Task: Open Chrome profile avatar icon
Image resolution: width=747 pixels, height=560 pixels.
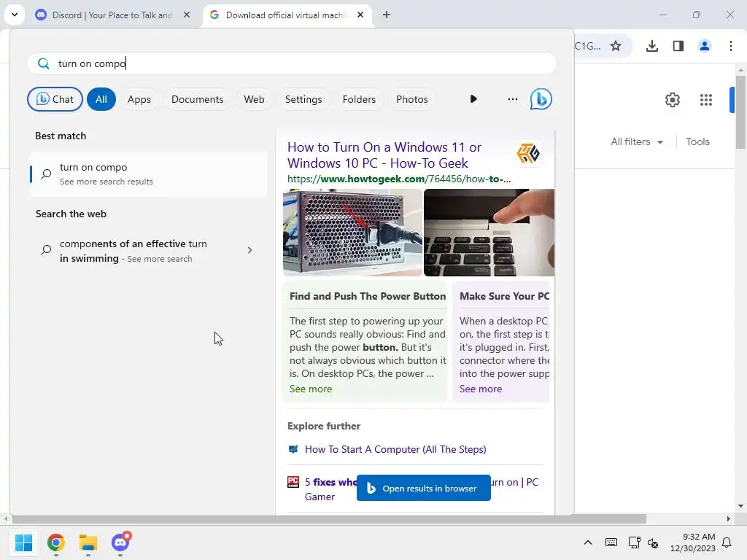Action: tap(704, 46)
